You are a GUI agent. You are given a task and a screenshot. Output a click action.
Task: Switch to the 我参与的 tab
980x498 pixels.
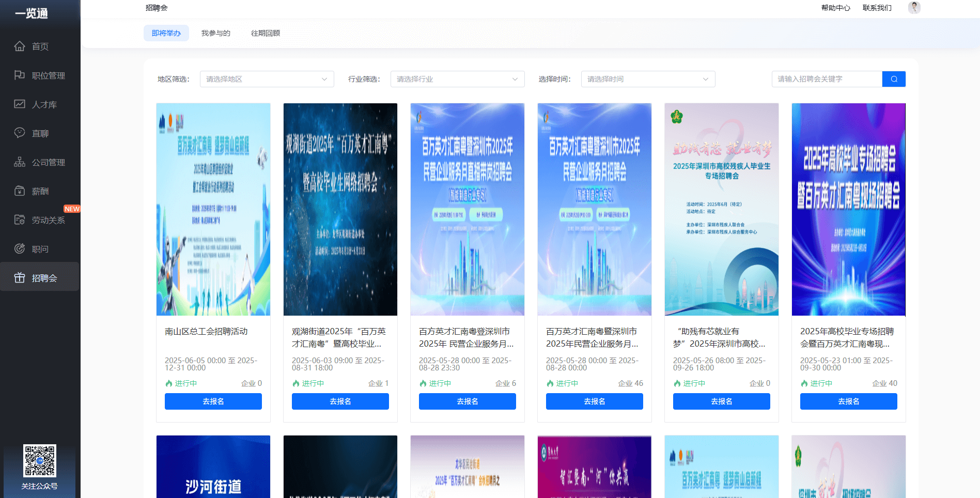point(216,33)
